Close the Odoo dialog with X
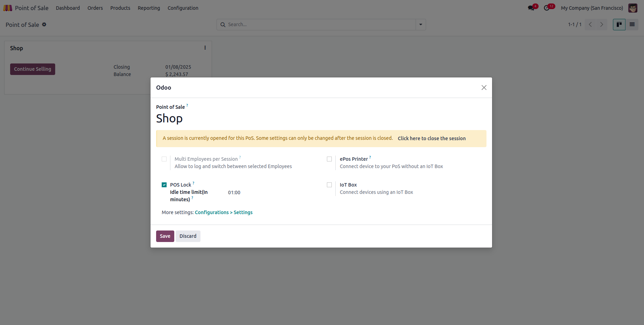Viewport: 644px width, 325px height. coord(484,88)
